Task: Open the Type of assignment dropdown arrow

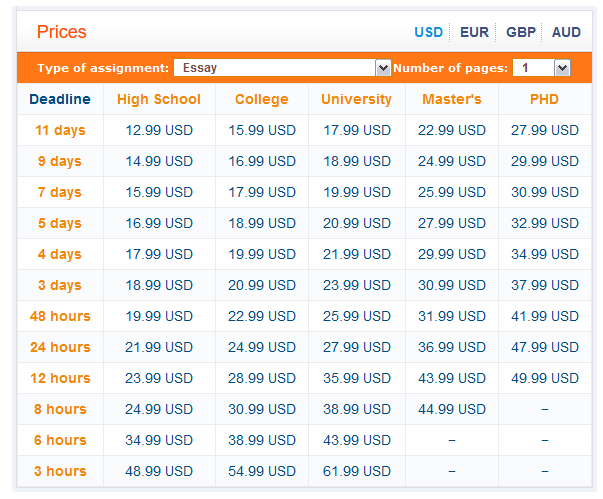Action: point(383,68)
